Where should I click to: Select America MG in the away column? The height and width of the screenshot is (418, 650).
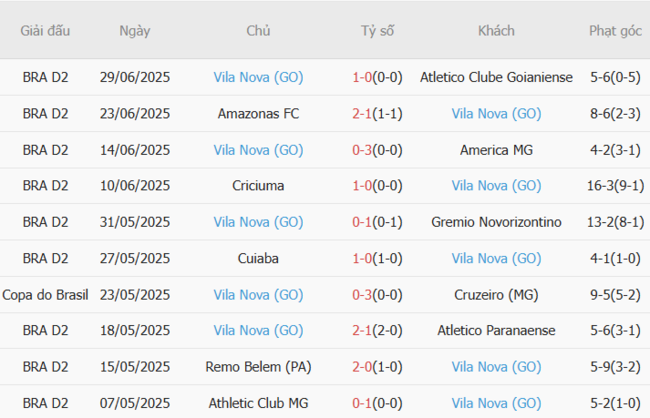click(x=496, y=150)
